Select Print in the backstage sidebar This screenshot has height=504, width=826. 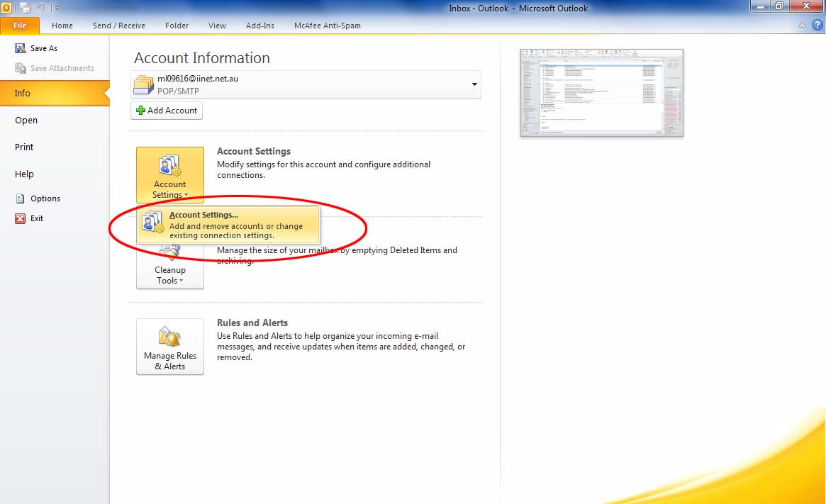(24, 147)
